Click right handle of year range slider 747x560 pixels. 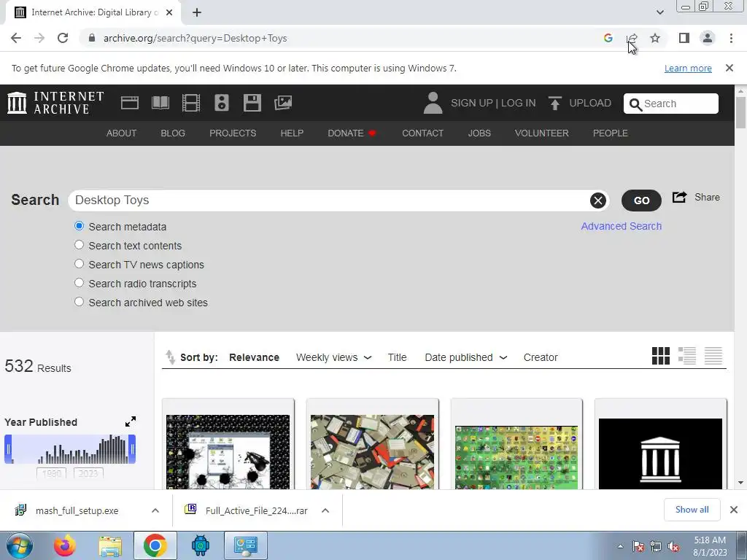coord(132,448)
